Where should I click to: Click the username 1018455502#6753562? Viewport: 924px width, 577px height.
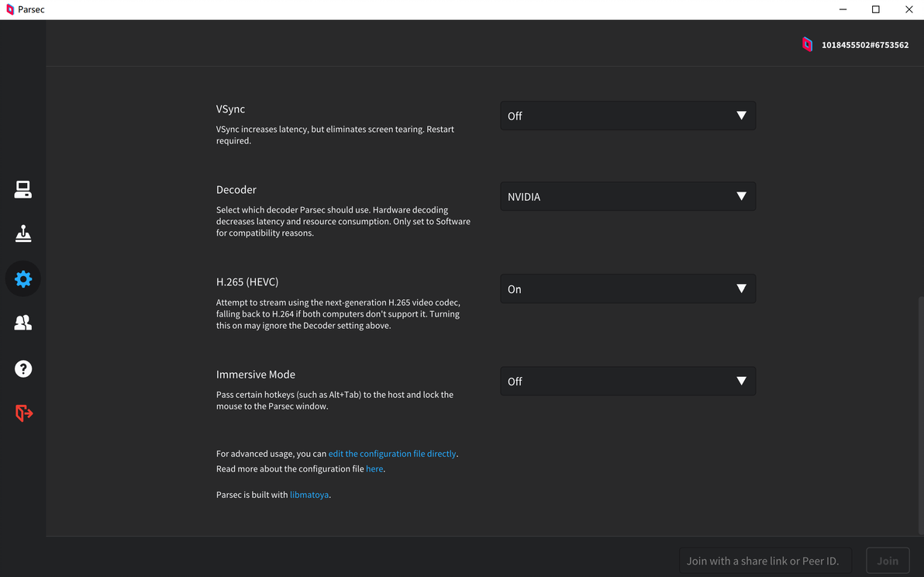[865, 45]
